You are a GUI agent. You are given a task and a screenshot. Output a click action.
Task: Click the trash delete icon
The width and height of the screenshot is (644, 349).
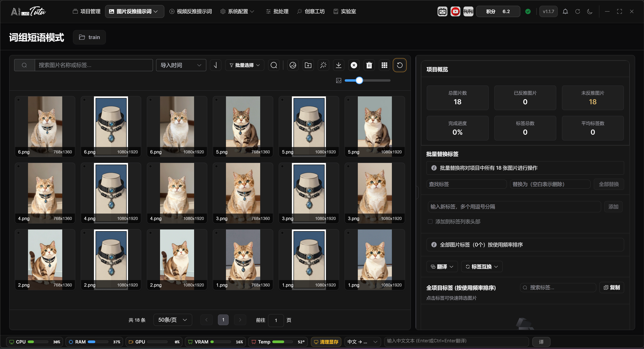click(369, 65)
